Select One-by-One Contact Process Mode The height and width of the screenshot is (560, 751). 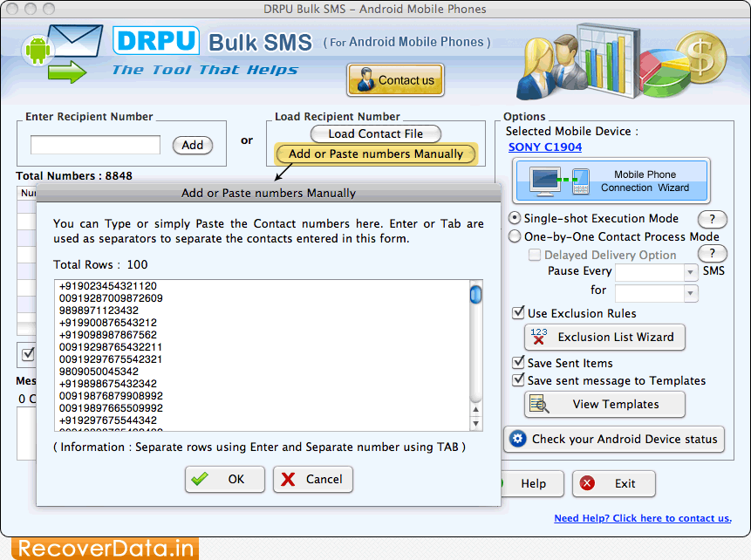click(x=515, y=236)
